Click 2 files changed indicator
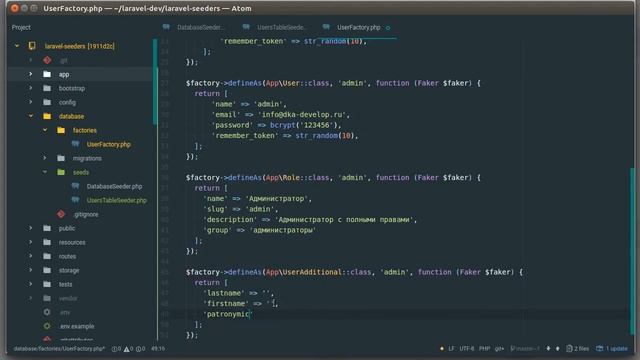The image size is (640, 360). tap(578, 349)
